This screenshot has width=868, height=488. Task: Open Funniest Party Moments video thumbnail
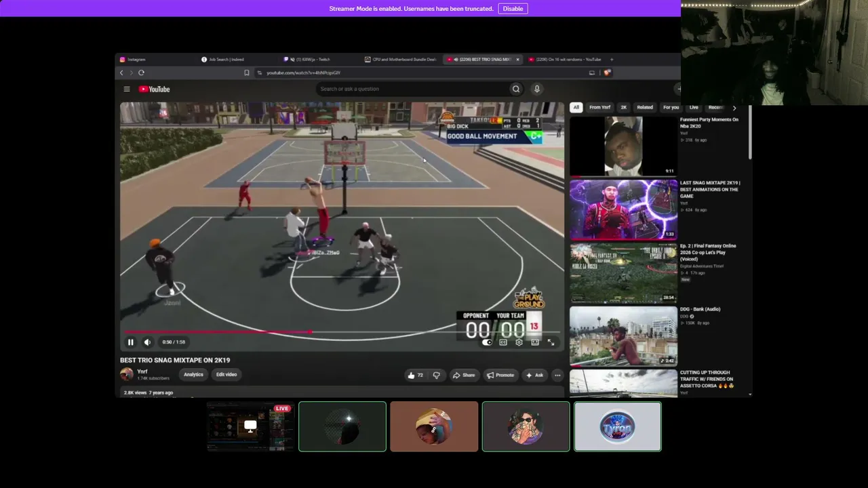[x=624, y=146]
